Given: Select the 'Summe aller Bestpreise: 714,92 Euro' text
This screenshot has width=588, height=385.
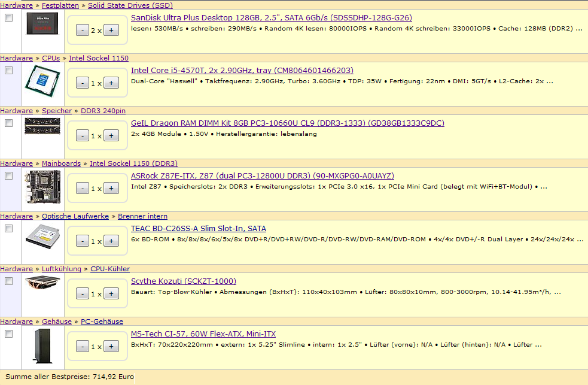Looking at the screenshot, I should click(69, 377).
